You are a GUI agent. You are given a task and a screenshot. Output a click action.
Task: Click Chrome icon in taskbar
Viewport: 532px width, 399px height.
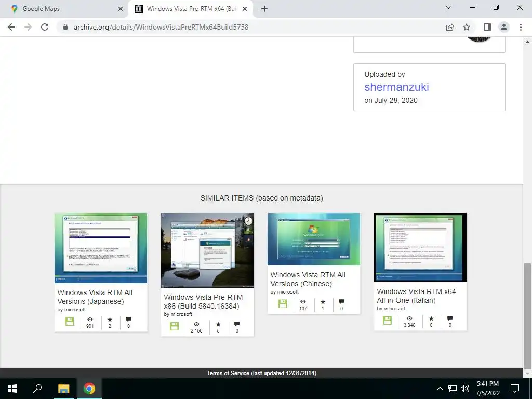(89, 389)
